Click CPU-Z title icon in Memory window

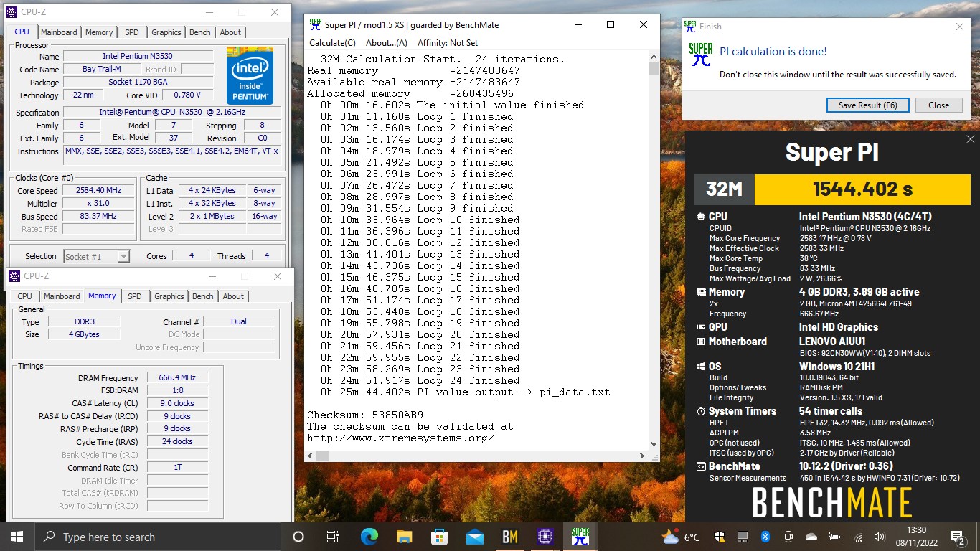14,276
